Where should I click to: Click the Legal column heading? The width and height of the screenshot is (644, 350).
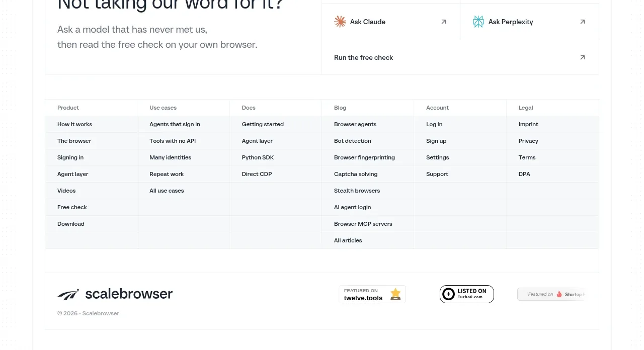click(x=526, y=108)
